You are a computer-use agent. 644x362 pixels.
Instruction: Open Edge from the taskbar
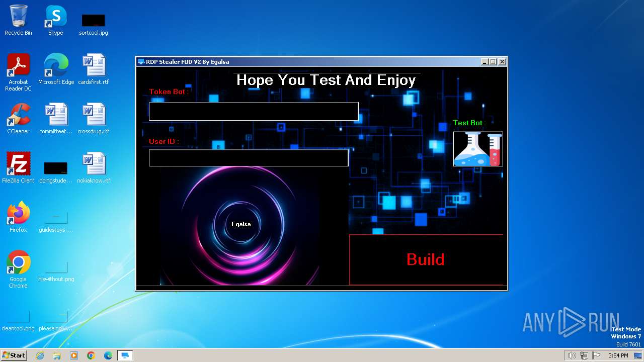108,355
